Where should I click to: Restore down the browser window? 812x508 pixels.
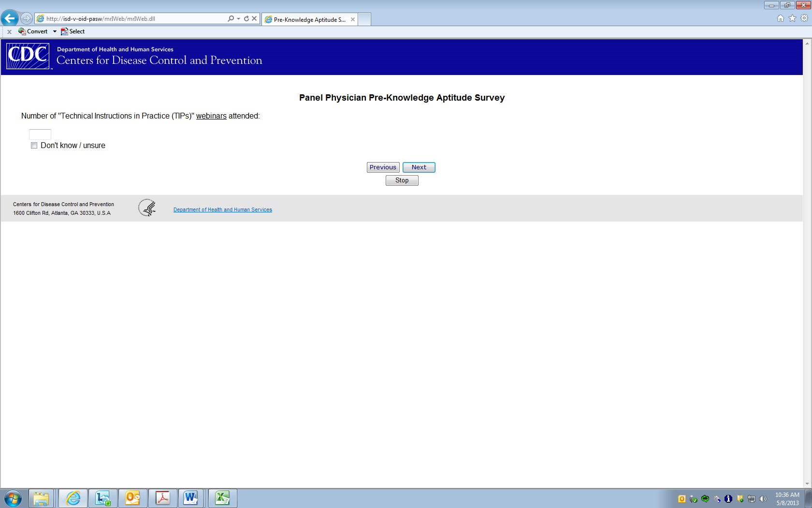click(787, 5)
